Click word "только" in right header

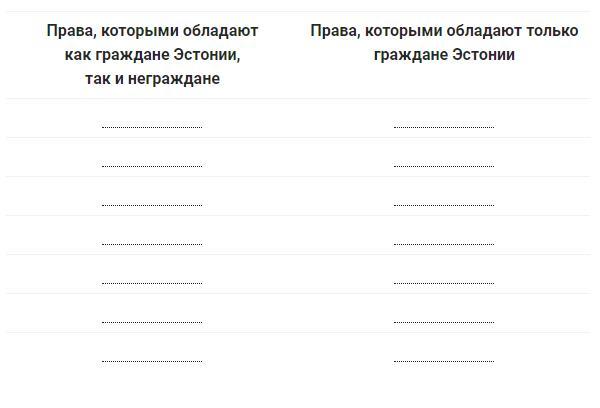(552, 31)
